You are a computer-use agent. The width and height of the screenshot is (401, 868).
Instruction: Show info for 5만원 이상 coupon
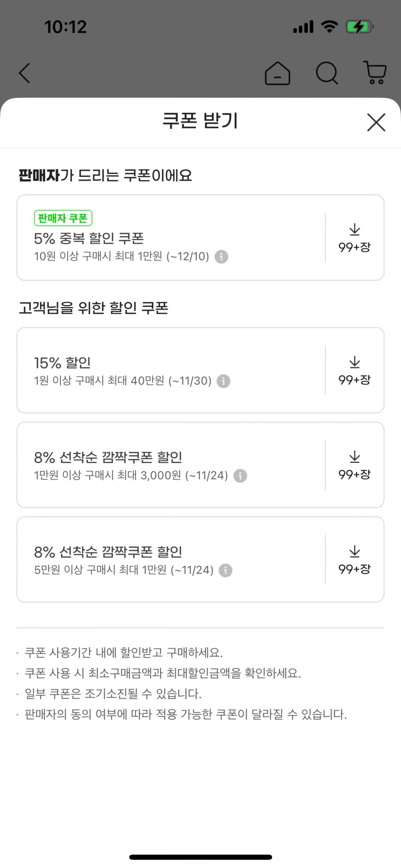tap(225, 570)
